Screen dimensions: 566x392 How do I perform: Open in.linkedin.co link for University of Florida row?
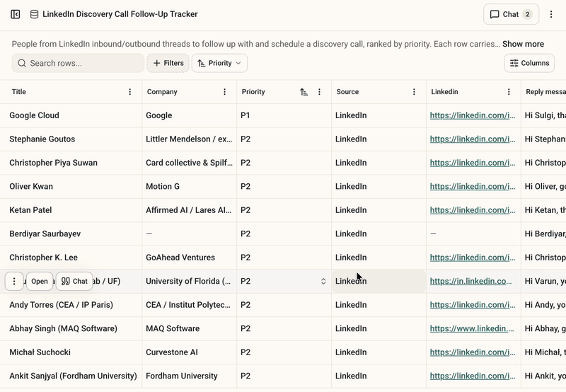tap(470, 281)
